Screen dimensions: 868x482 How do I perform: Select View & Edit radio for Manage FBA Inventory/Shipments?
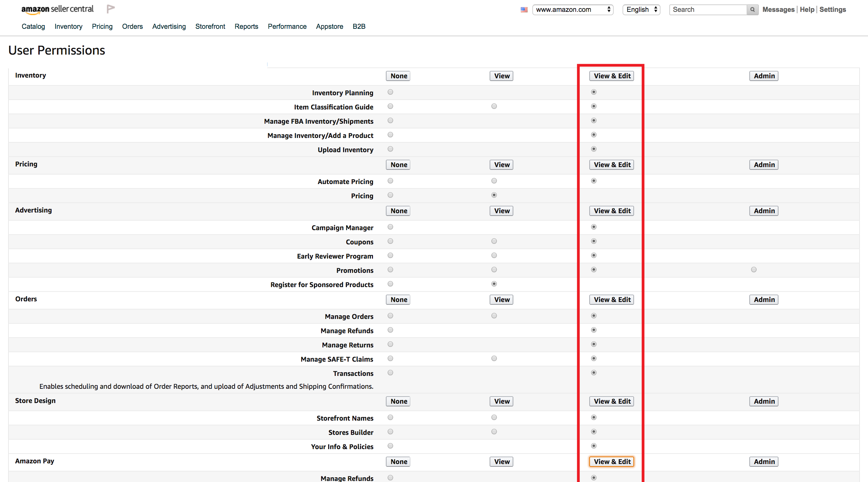(x=594, y=121)
